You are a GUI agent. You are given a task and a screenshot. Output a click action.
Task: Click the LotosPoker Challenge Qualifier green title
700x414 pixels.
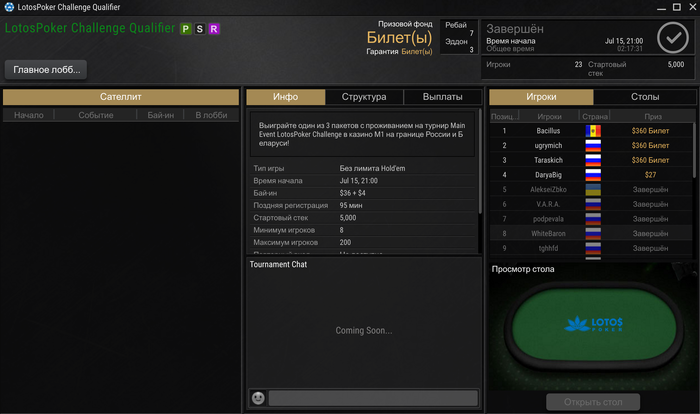90,28
